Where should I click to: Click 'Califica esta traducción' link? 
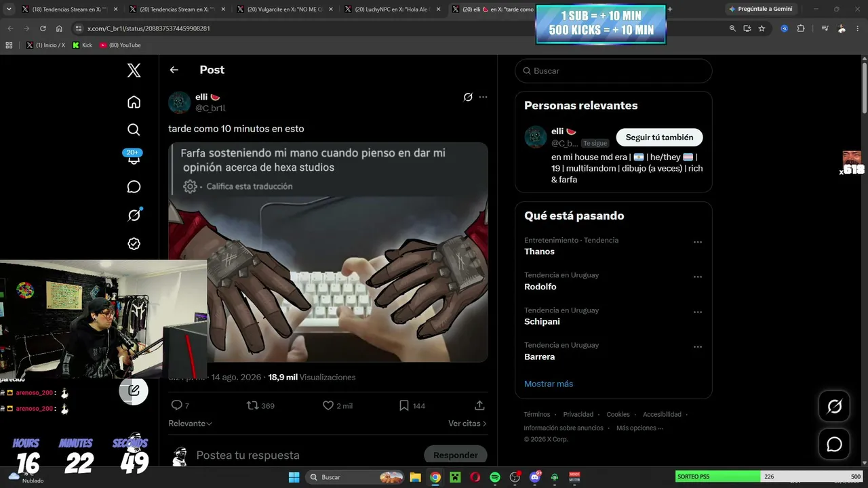pos(250,186)
